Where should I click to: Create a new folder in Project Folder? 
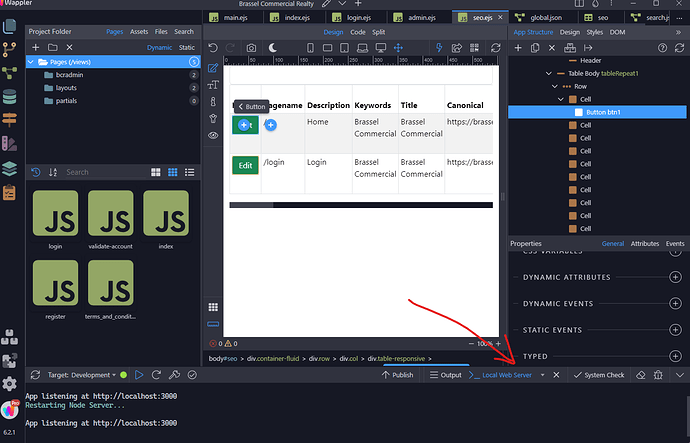[53, 48]
